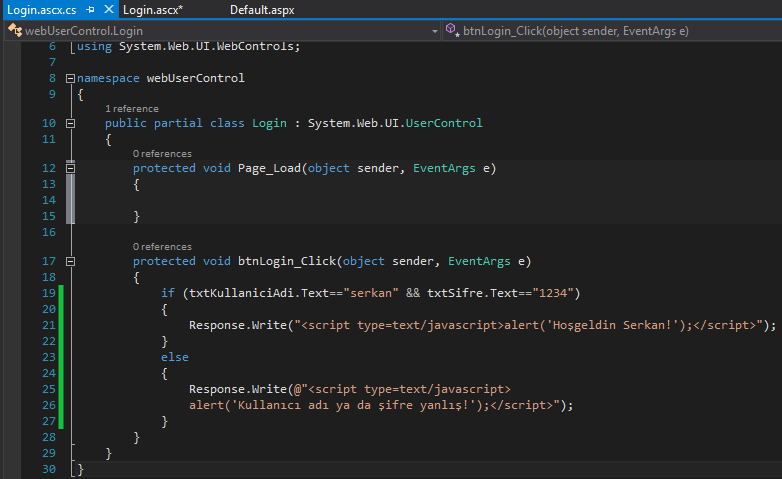Image resolution: width=782 pixels, height=479 pixels.
Task: Click txtSifre in the if condition
Action: 455,293
